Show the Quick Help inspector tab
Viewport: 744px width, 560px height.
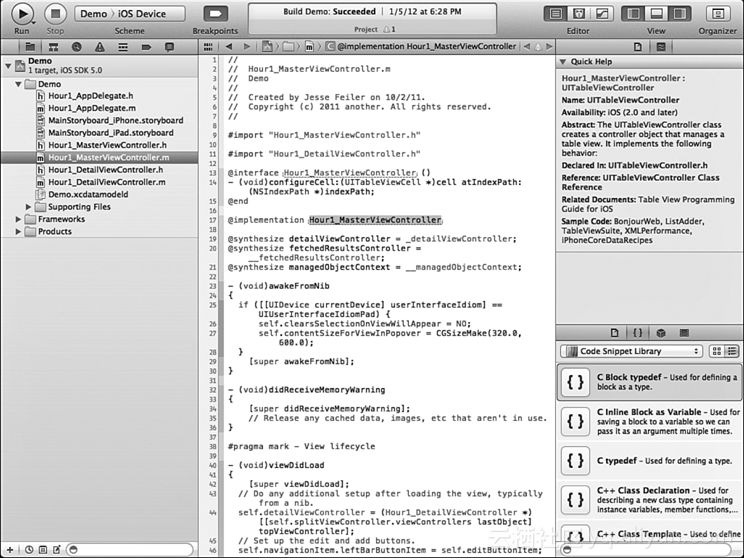[660, 47]
